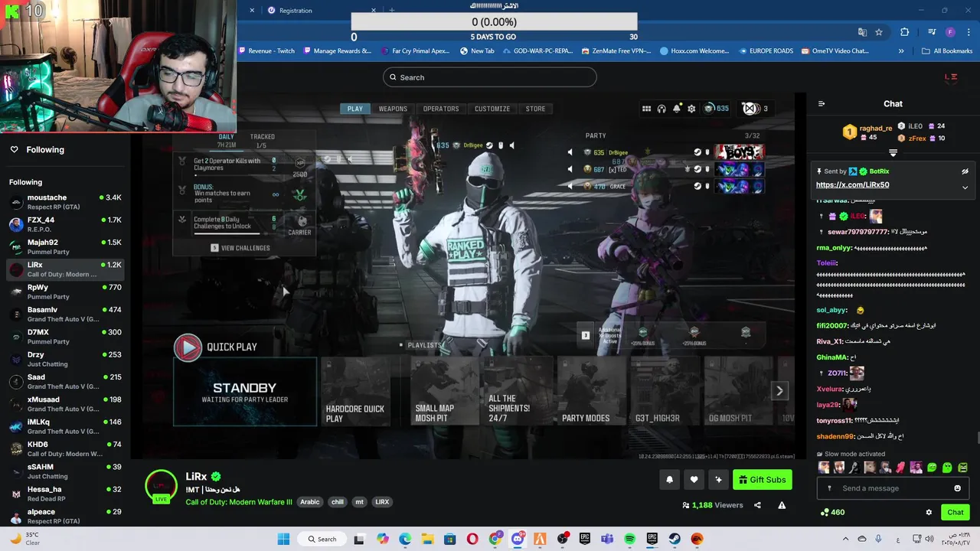Open the Following link in the sidebar
Image resolution: width=980 pixels, height=551 pixels.
tap(45, 150)
